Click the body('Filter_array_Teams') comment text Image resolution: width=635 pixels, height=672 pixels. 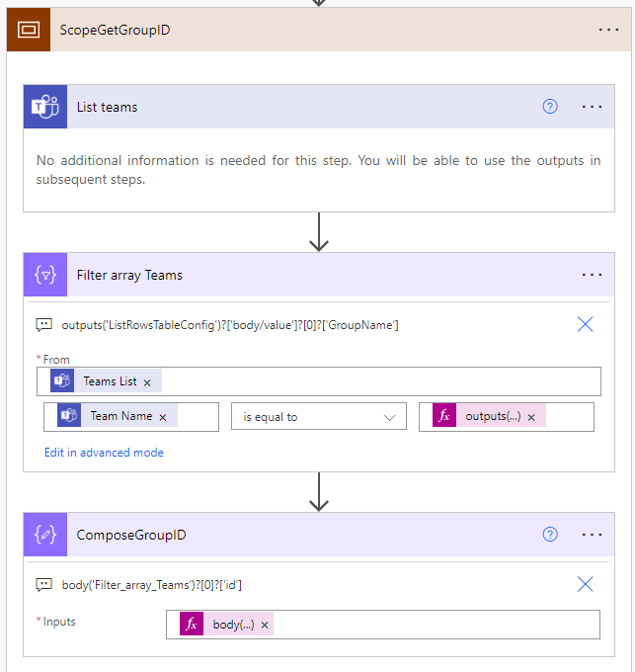click(151, 585)
